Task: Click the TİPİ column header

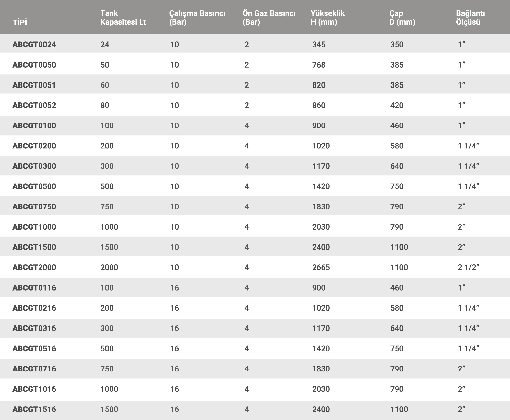Action: [x=20, y=22]
